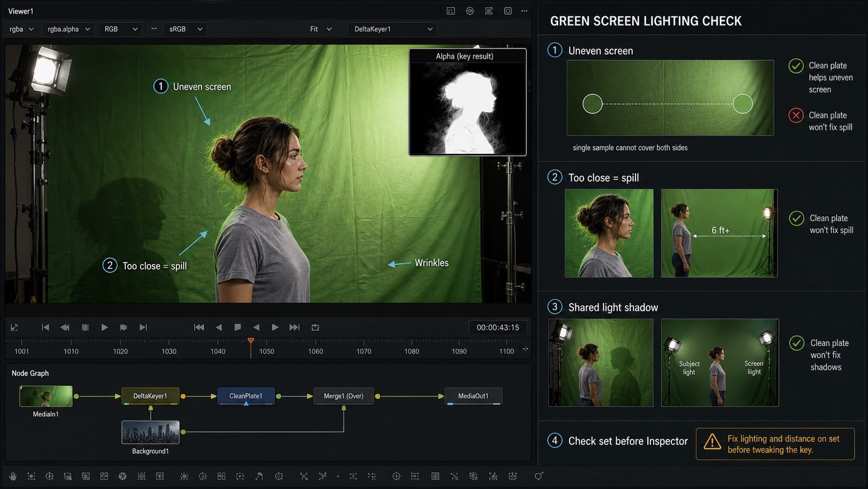Select the Background1 city thumbnail node

tap(151, 432)
